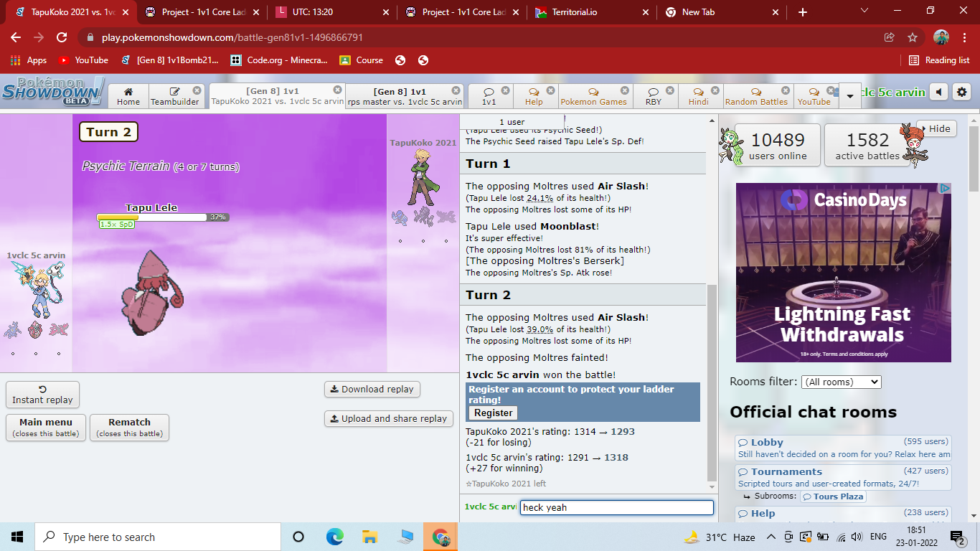The width and height of the screenshot is (980, 551).
Task: Click the CasinoDays advertisement
Action: coord(843,273)
